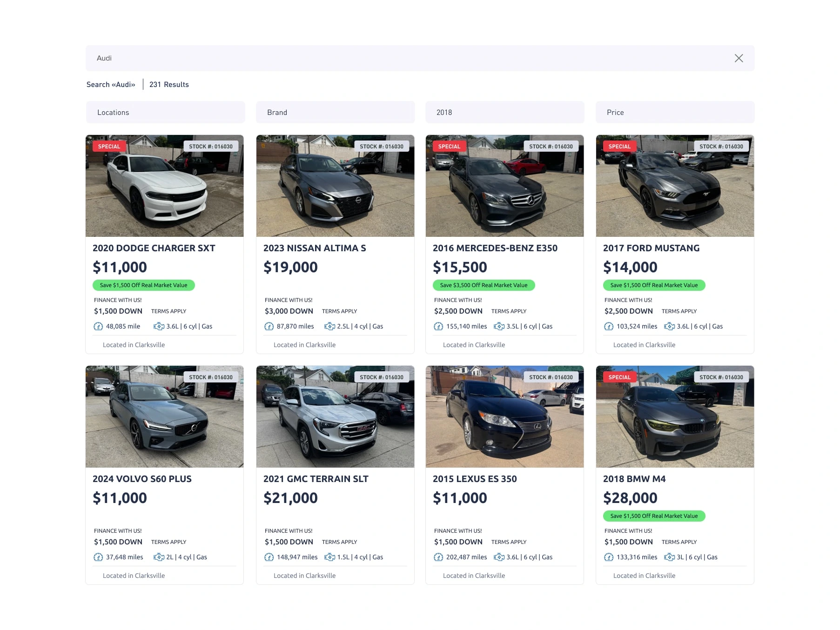
Task: Click the engine icon on the Ford Mustang card
Action: 669,326
